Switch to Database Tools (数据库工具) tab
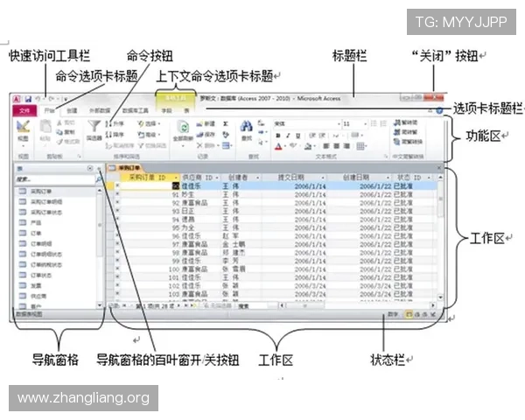525x420 pixels. (x=135, y=110)
